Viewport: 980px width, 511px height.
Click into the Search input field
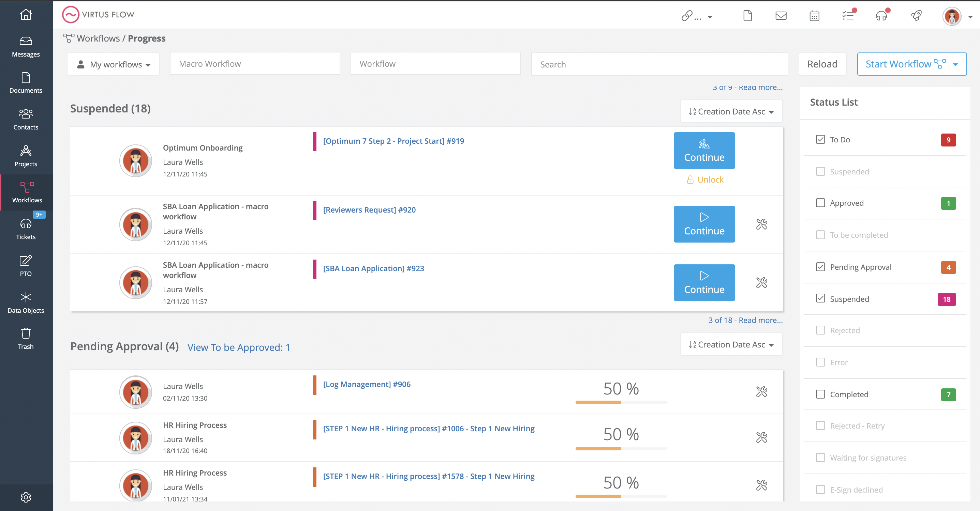point(659,64)
